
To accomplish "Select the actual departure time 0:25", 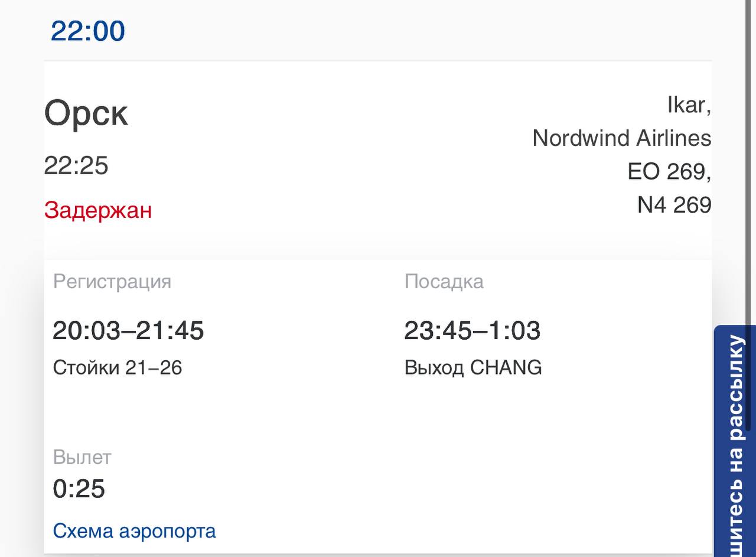I will pos(79,489).
